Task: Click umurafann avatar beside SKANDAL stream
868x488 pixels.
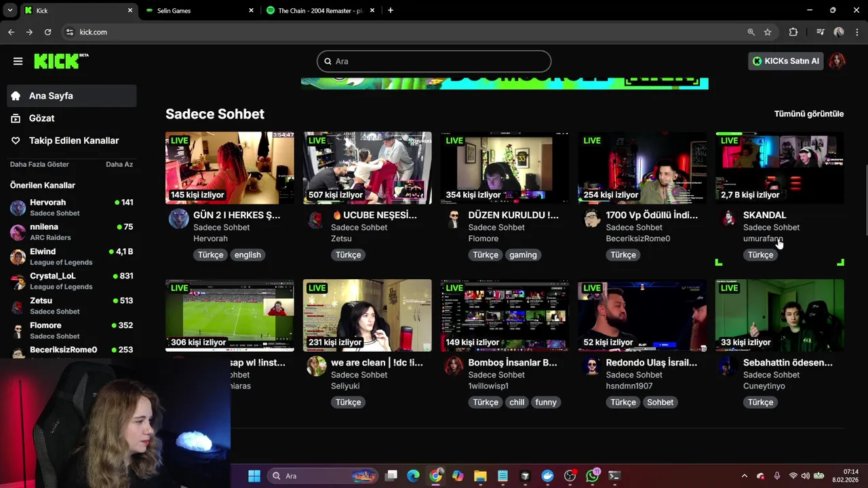Action: (x=729, y=219)
